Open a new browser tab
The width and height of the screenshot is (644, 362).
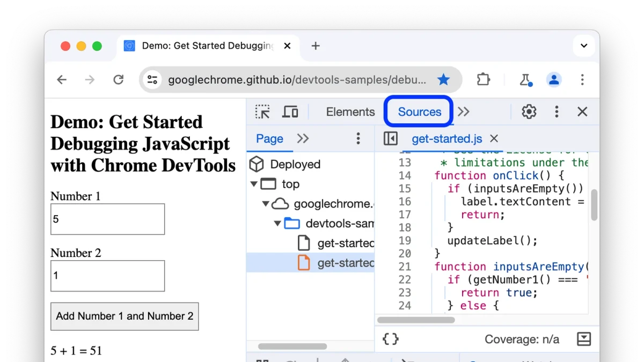click(316, 46)
